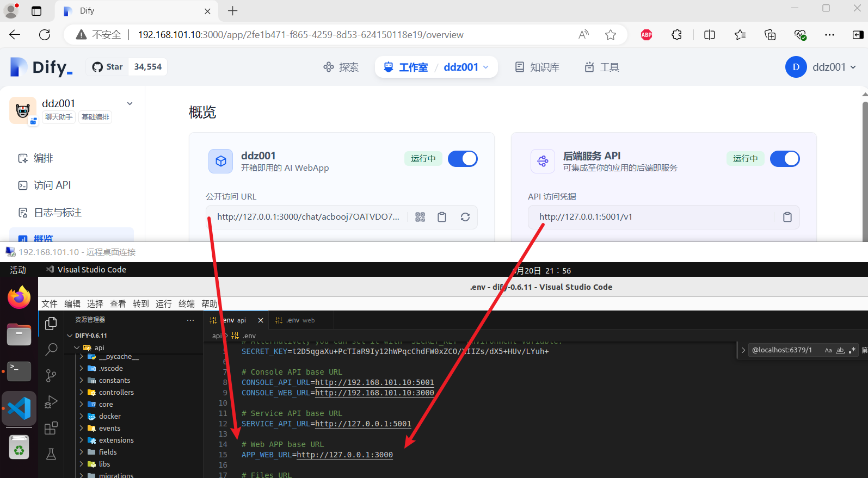Viewport: 868px width, 478px height.
Task: Collapse the api folder
Action: (133, 347)
